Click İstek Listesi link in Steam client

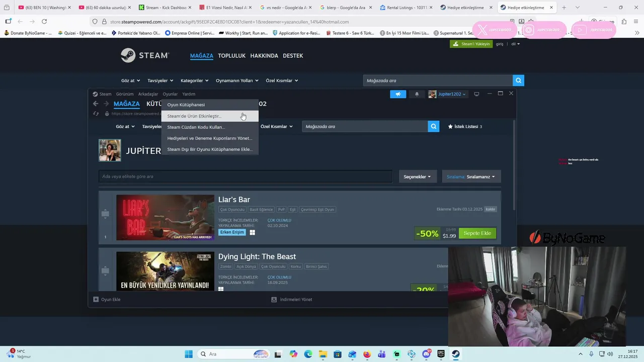click(x=465, y=126)
